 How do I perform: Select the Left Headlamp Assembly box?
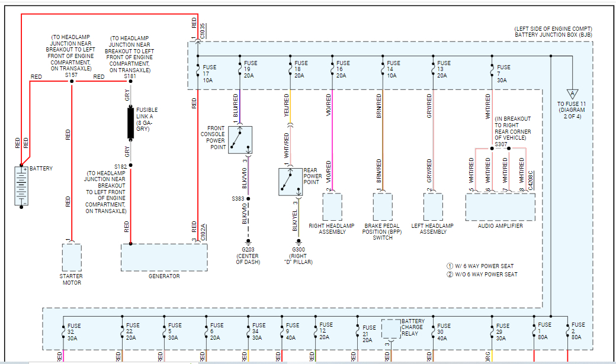[433, 207]
